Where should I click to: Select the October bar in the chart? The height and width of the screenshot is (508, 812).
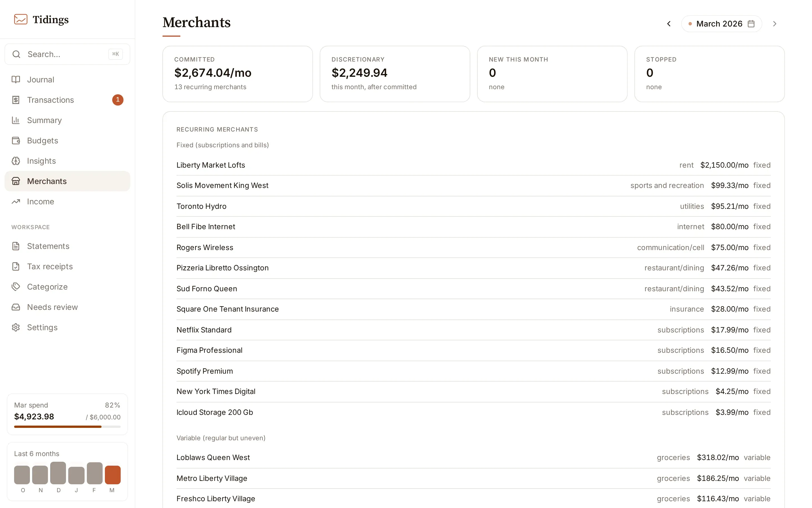(22, 475)
